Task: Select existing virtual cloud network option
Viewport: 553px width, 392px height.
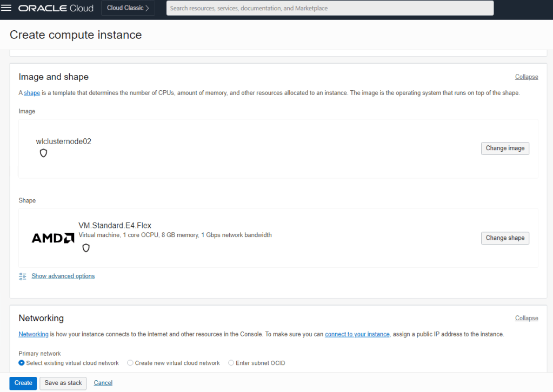Action: (22, 363)
